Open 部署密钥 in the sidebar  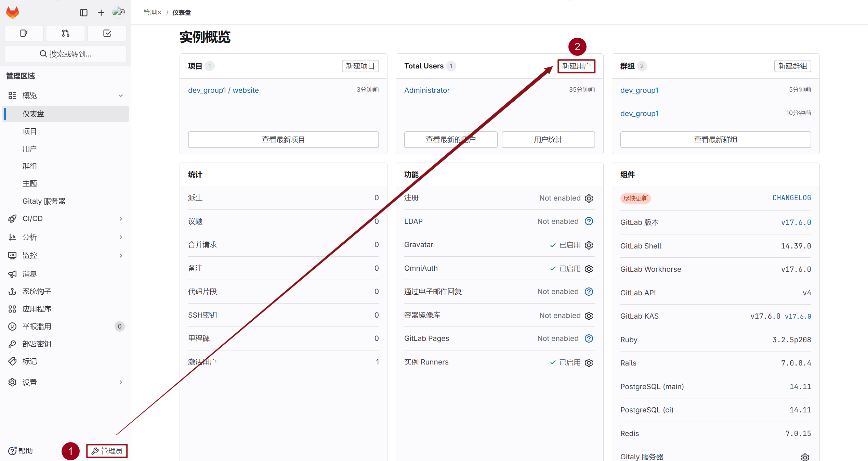click(x=65, y=344)
